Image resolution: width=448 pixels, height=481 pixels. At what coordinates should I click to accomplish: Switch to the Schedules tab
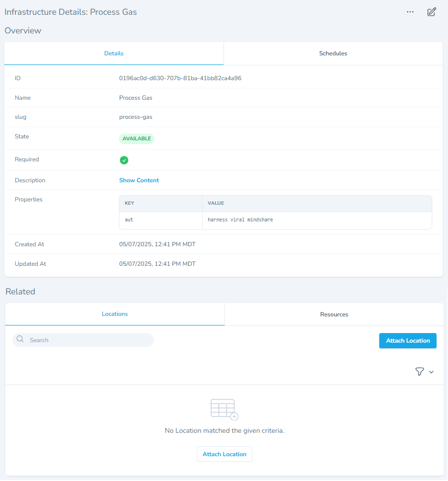pos(333,53)
